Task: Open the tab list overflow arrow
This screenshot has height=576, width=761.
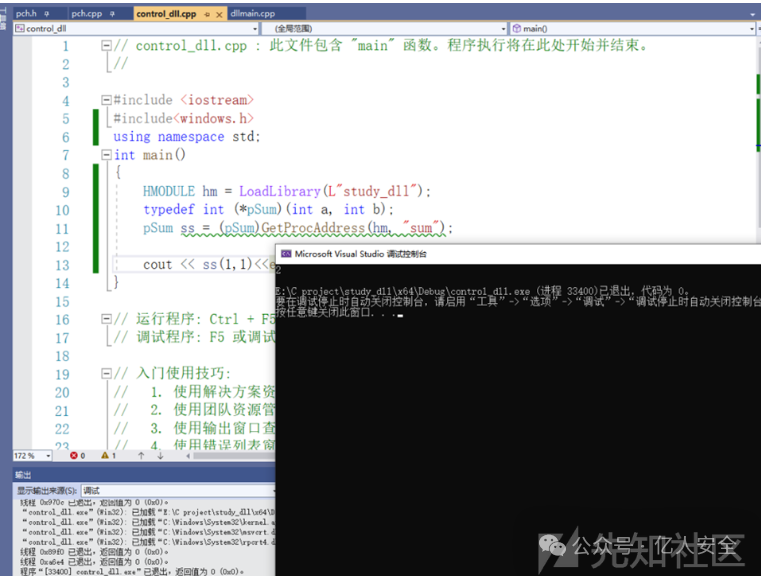Action: coord(754,14)
